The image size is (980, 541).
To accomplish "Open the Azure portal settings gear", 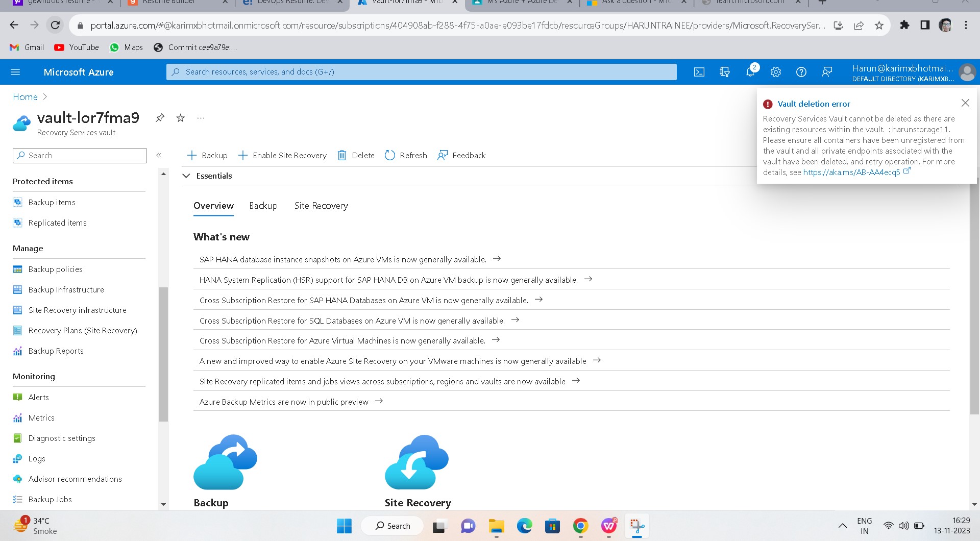I will point(775,72).
